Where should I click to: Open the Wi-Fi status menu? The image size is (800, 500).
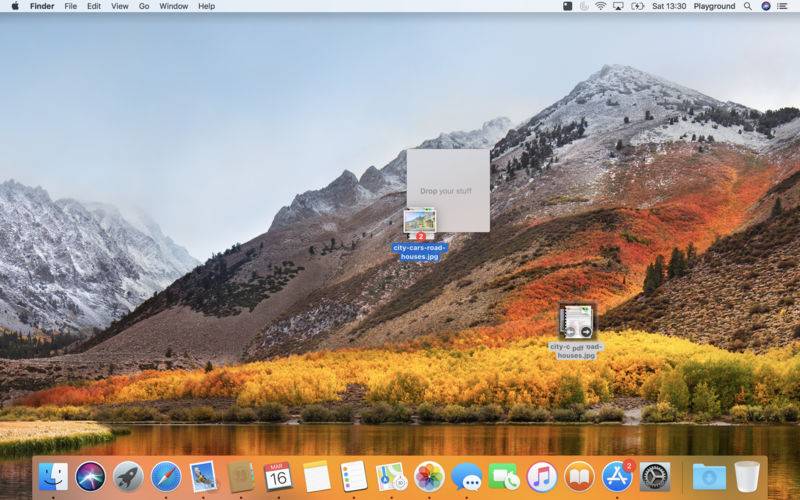[600, 6]
